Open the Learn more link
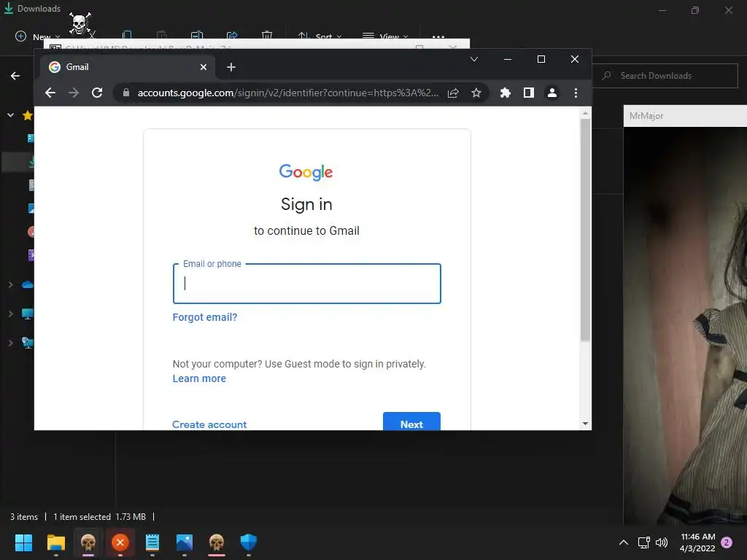This screenshot has width=747, height=560. (199, 378)
